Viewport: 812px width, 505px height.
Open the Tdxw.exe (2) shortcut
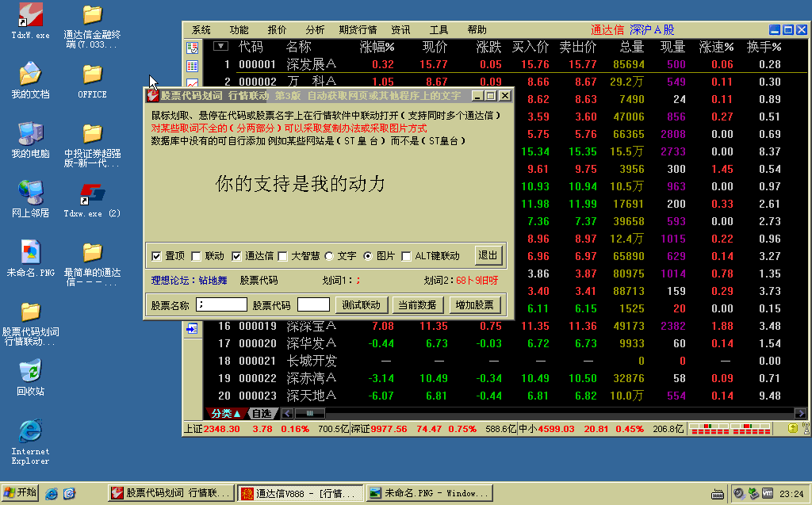tap(92, 200)
